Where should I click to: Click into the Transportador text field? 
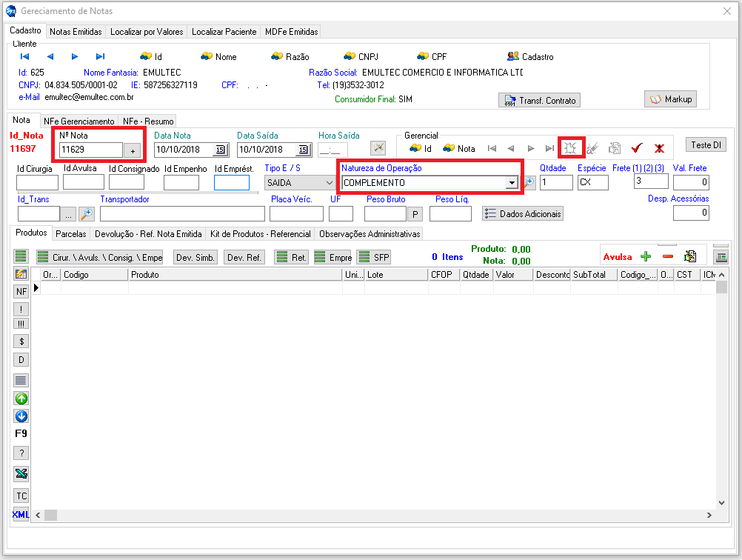pyautogui.click(x=182, y=214)
